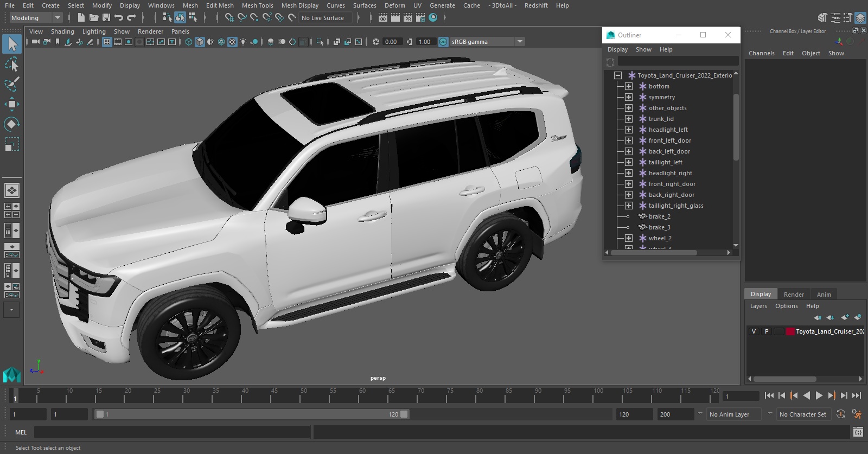
Task: Undo the last action
Action: tap(119, 18)
